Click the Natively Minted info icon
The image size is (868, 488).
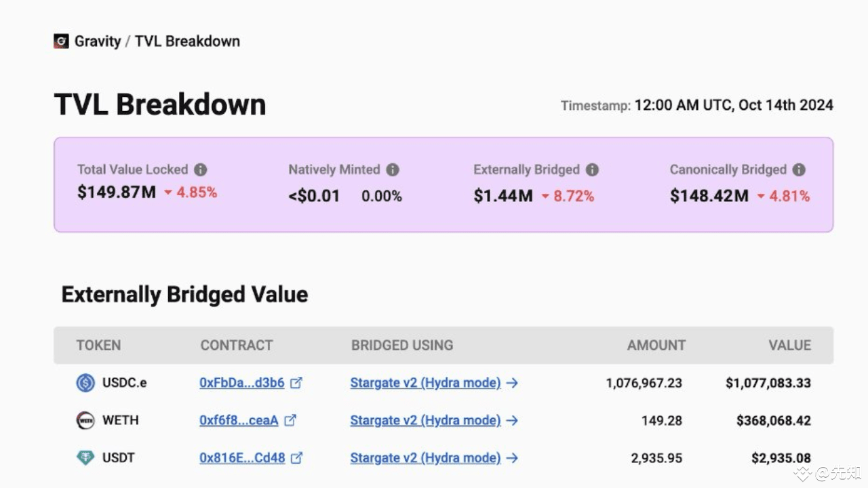pyautogui.click(x=392, y=169)
